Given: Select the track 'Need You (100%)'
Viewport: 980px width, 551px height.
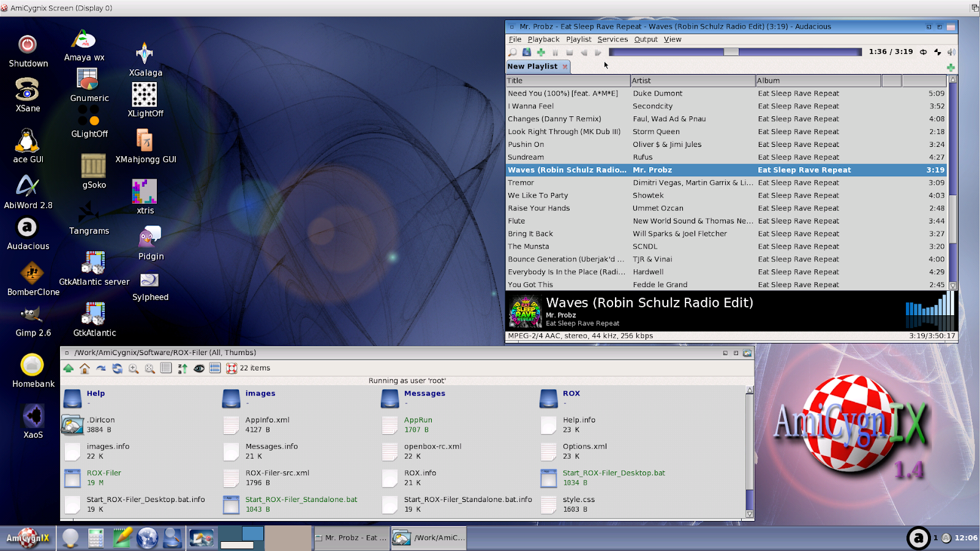Looking at the screenshot, I should (x=726, y=94).
